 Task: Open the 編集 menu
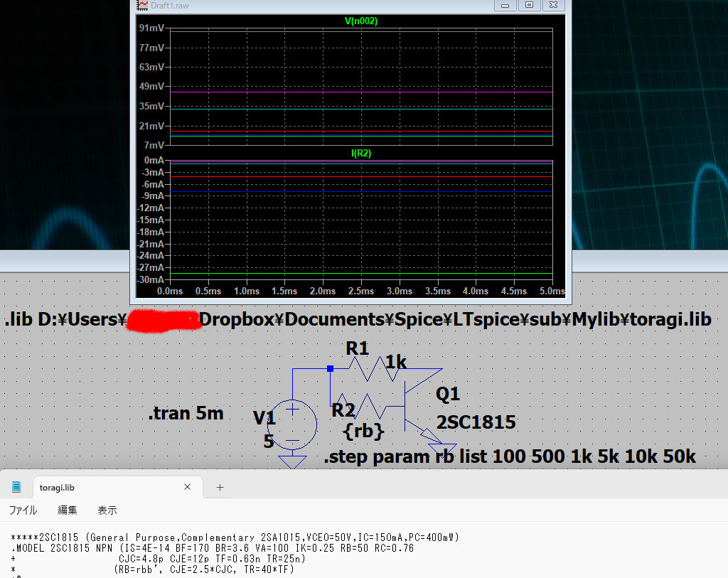(x=68, y=510)
